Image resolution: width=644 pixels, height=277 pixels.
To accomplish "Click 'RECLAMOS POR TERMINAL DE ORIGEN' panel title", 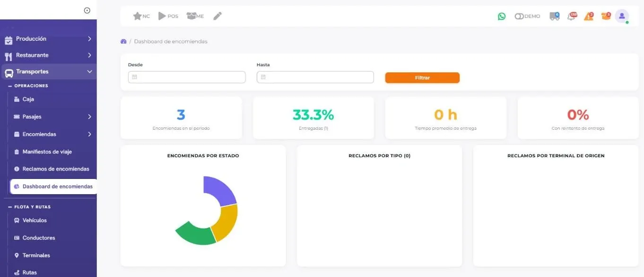I will (x=556, y=156).
